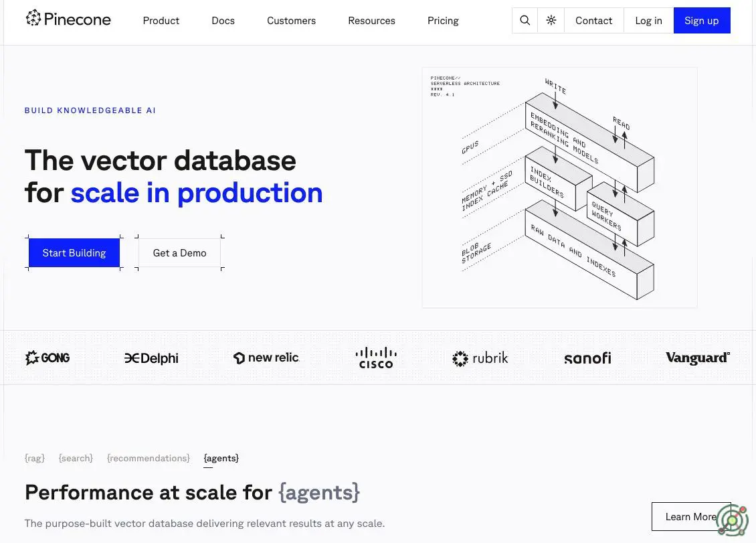Click the Start Building button
Viewport: 756px width, 543px height.
click(74, 253)
